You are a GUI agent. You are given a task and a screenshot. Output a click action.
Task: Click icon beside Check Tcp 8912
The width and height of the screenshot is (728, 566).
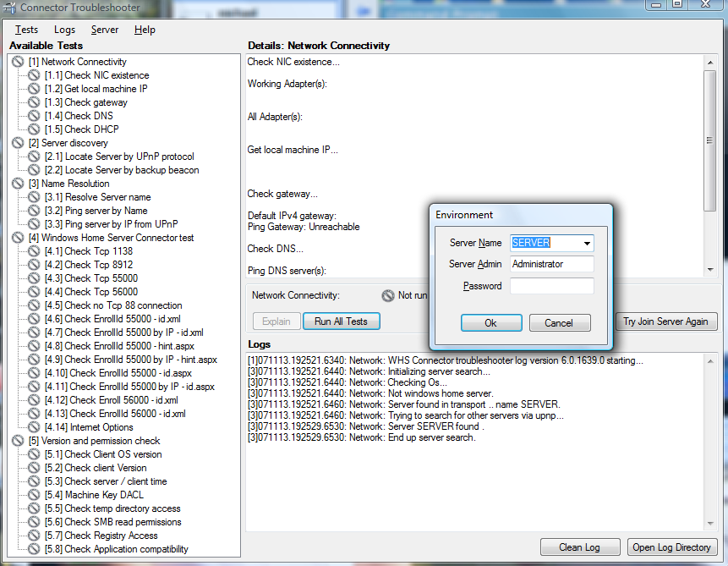[34, 265]
